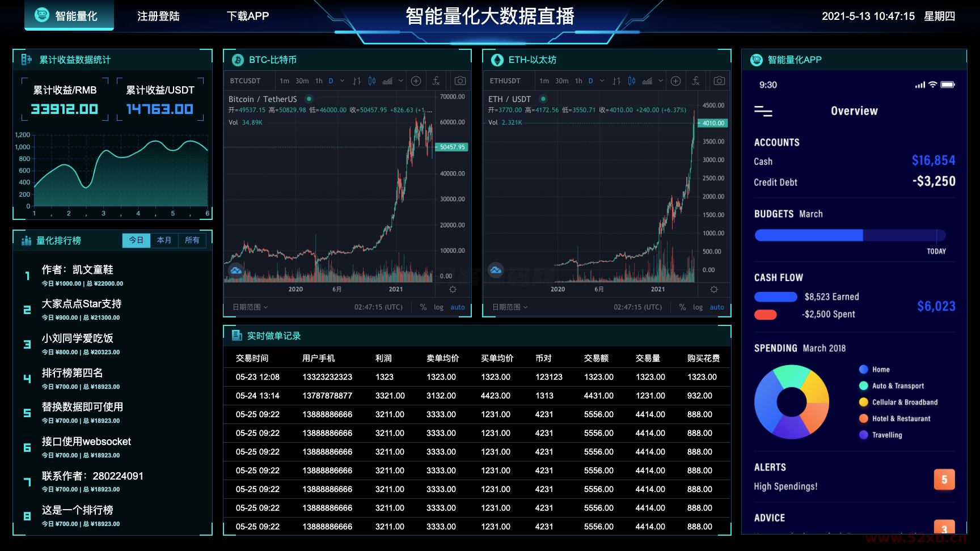Switch ranking list to 本月 tab
Image resolution: width=980 pixels, height=551 pixels.
164,240
